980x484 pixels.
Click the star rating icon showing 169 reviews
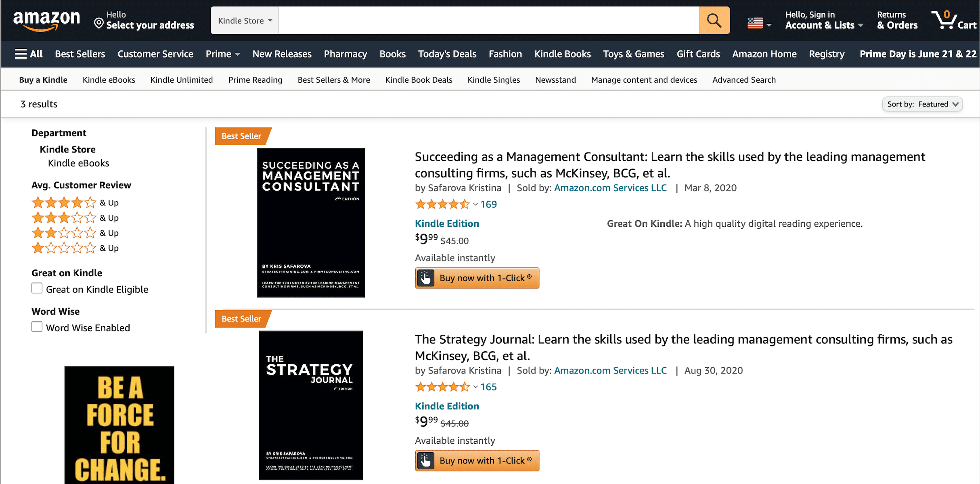(443, 204)
